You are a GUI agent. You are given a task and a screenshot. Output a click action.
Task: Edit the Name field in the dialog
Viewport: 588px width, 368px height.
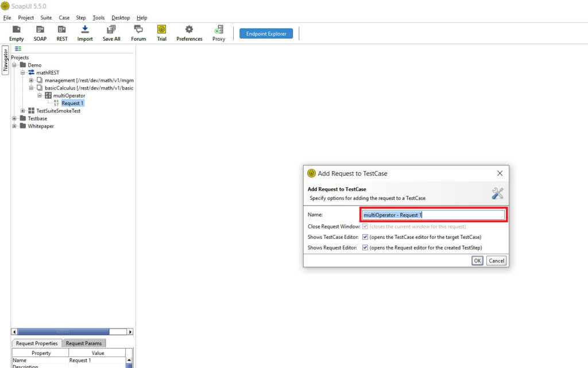click(434, 215)
